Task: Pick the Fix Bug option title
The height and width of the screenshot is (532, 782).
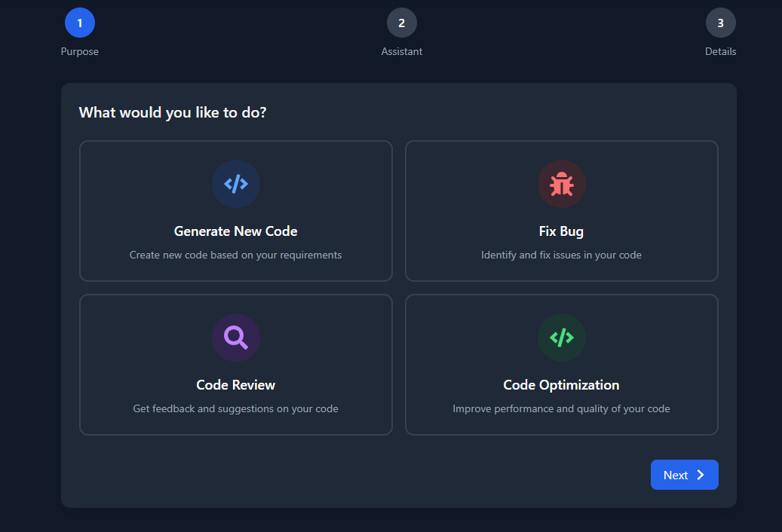Action: pos(562,231)
